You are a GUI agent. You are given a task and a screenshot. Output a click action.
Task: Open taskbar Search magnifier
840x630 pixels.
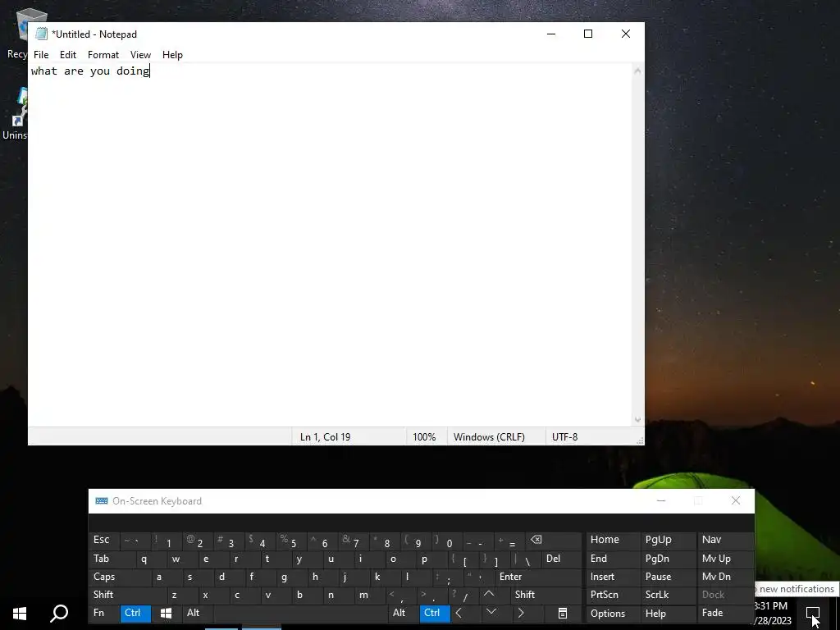59,614
